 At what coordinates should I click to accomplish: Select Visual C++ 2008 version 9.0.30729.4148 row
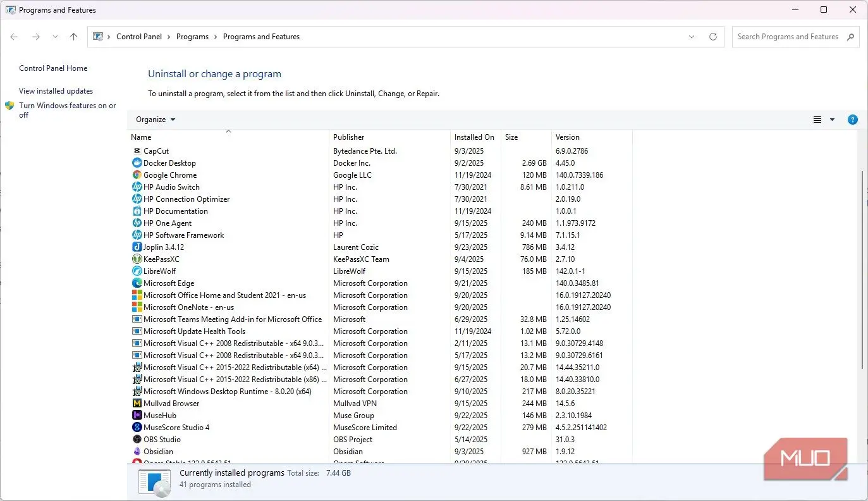(379, 343)
